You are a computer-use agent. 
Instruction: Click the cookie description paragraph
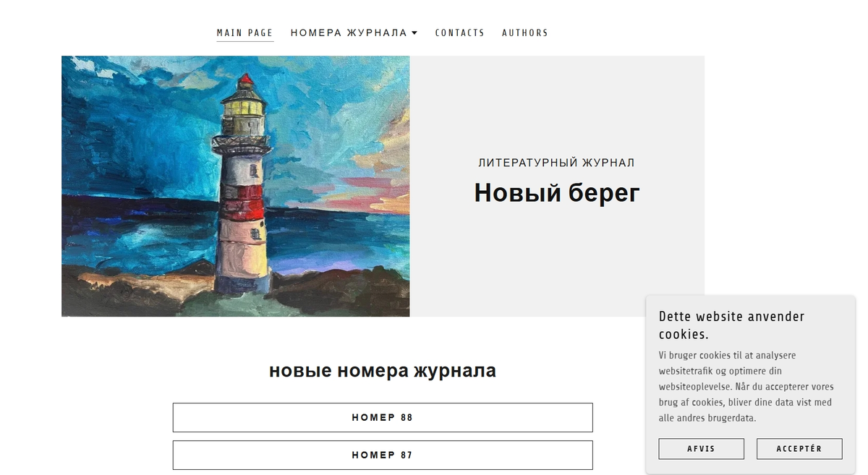pos(746,387)
